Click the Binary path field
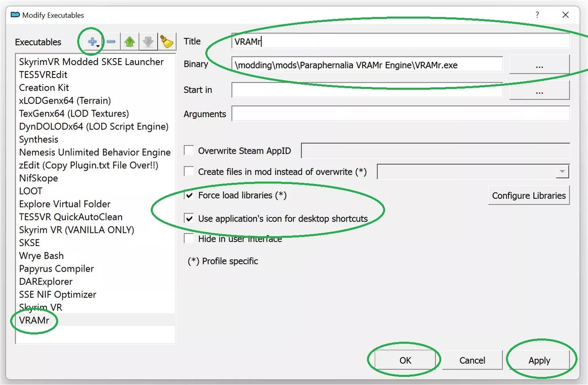This screenshot has width=588, height=385. pyautogui.click(x=367, y=65)
